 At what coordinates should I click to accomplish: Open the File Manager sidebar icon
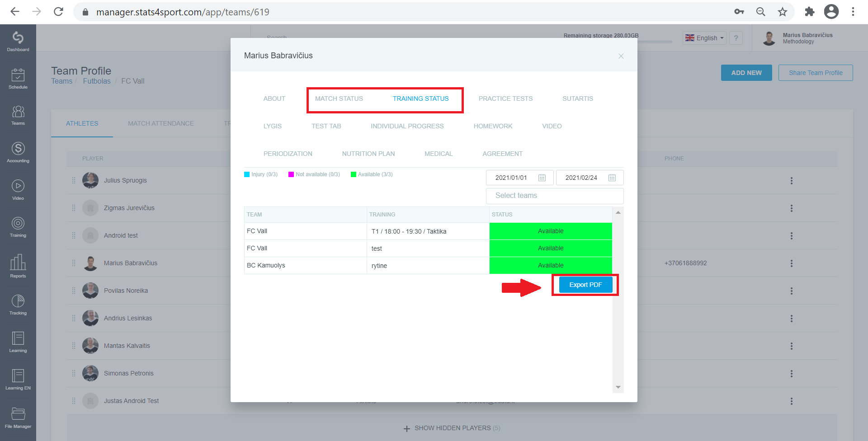click(x=18, y=418)
